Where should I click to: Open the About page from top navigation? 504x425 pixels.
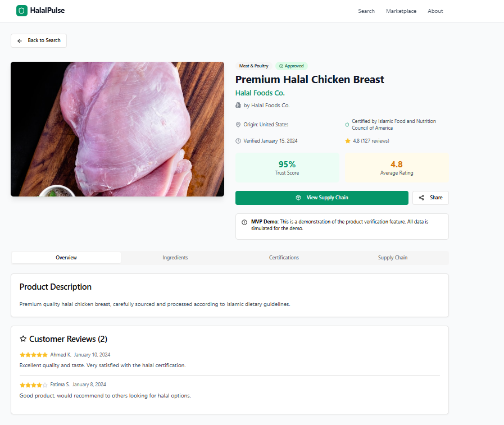[x=435, y=11]
